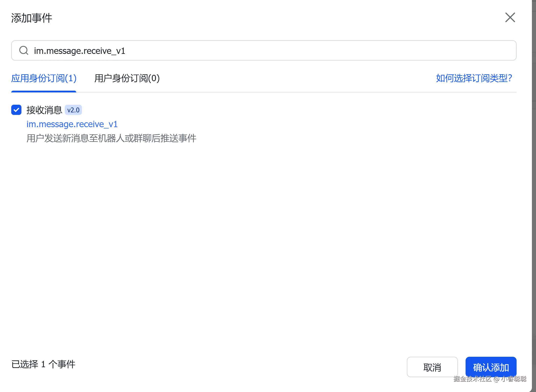
Task: Click the 添加事件 dialog title
Action: pos(32,18)
